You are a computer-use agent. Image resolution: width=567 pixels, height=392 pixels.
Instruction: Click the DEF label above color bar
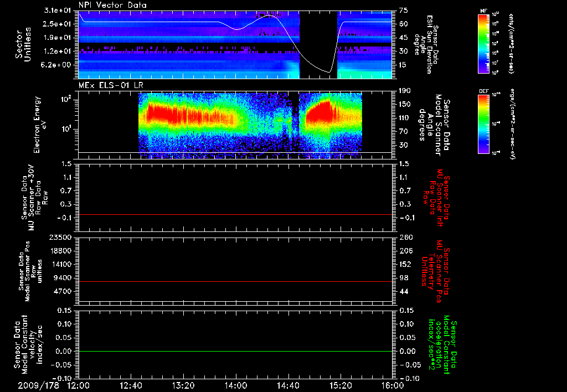coord(484,91)
